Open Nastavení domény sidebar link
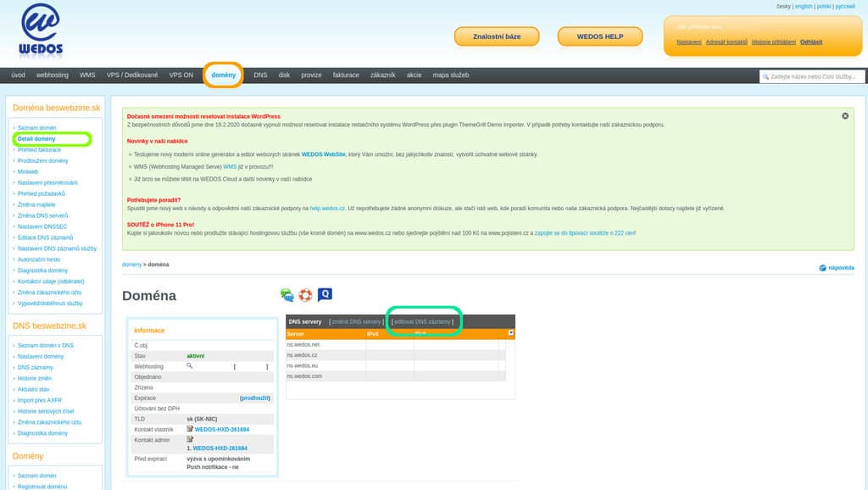 point(41,357)
